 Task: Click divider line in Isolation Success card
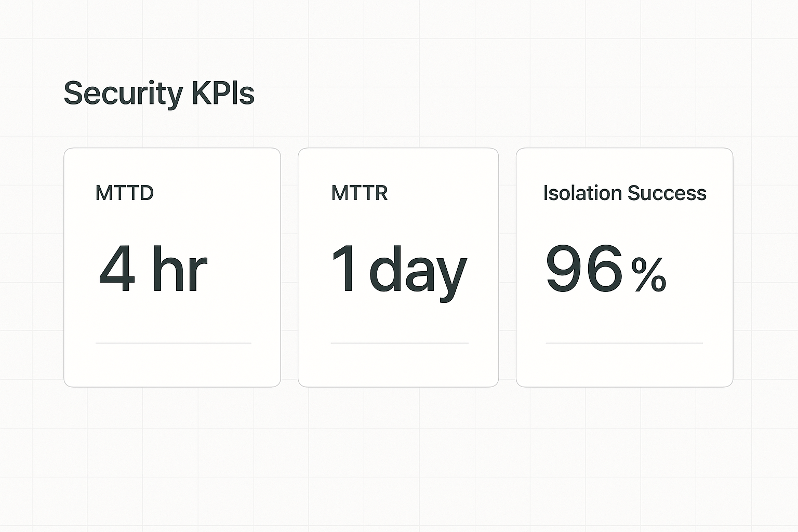(x=624, y=343)
